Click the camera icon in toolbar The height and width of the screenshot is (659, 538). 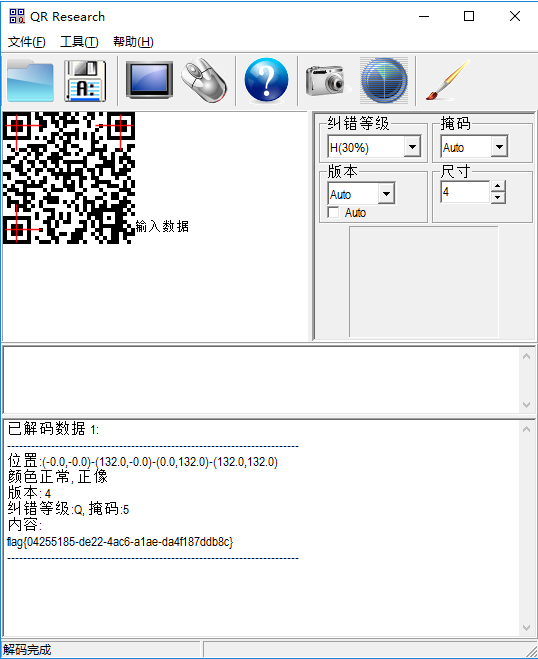click(x=328, y=80)
